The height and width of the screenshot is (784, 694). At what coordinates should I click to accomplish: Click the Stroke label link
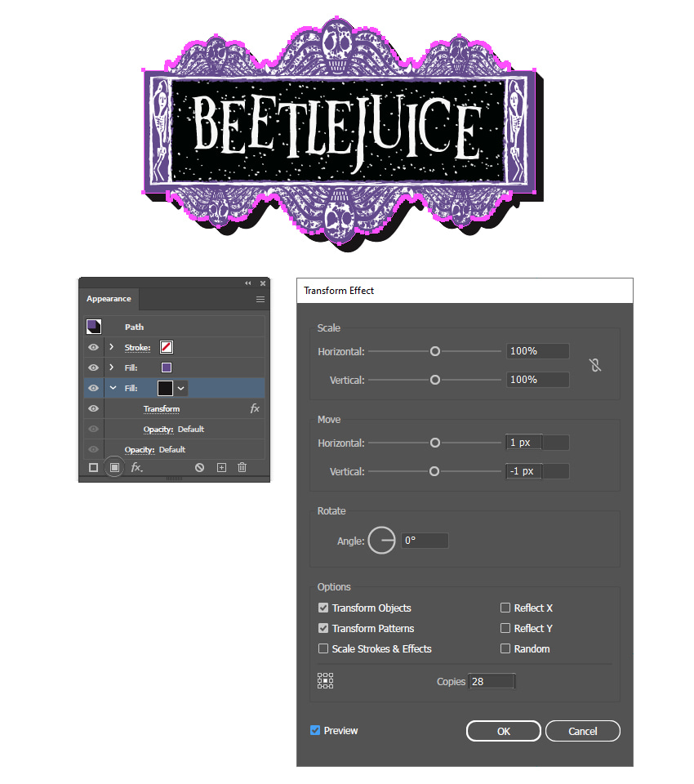137,347
